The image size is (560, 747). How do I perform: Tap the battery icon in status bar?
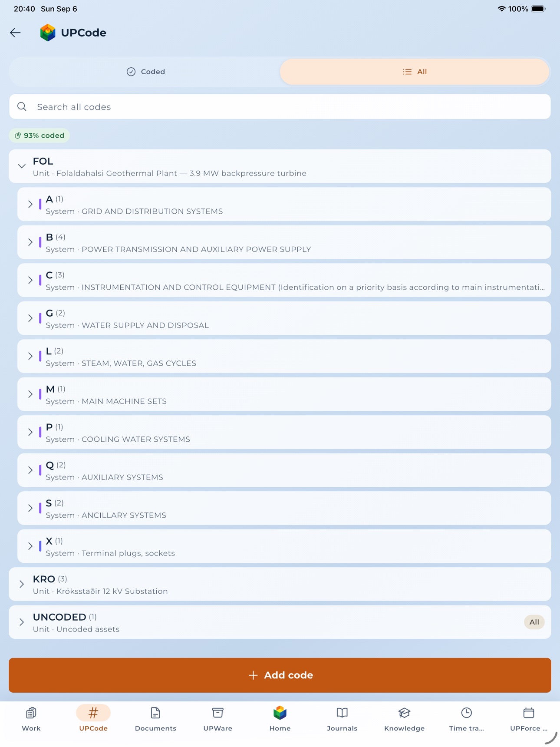coord(538,9)
